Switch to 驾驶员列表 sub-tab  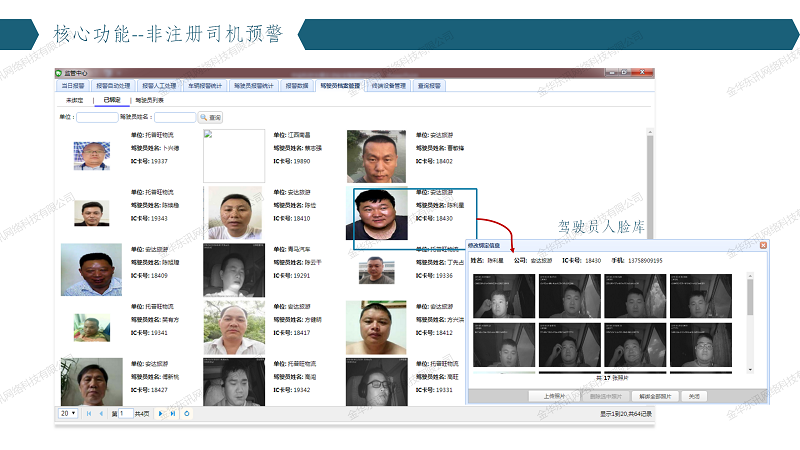tap(149, 100)
